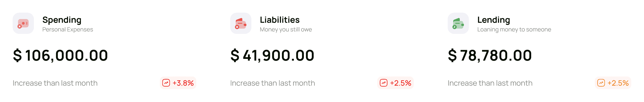Image resolution: width=644 pixels, height=102 pixels.
Task: Click trend arrow icon beside +3.8%
Action: (166, 83)
